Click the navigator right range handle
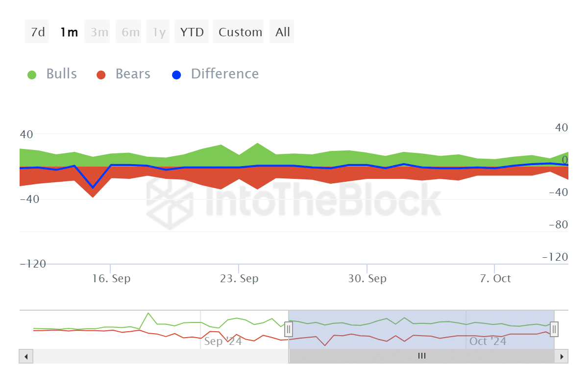The height and width of the screenshot is (392, 588). 554,328
